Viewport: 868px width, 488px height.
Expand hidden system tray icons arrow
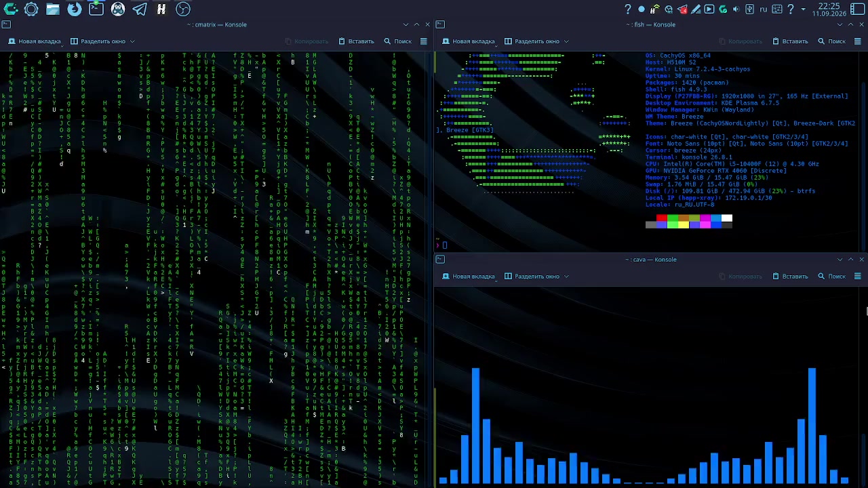(804, 9)
